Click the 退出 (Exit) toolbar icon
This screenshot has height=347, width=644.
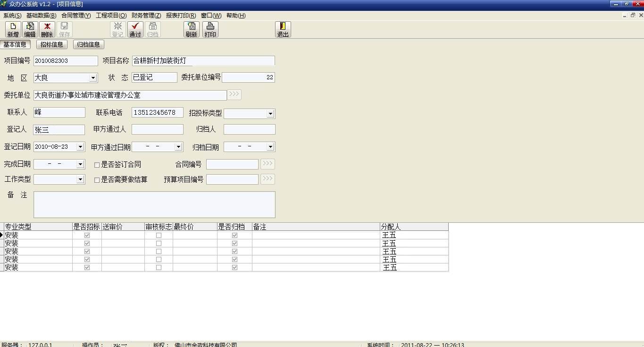pos(283,29)
